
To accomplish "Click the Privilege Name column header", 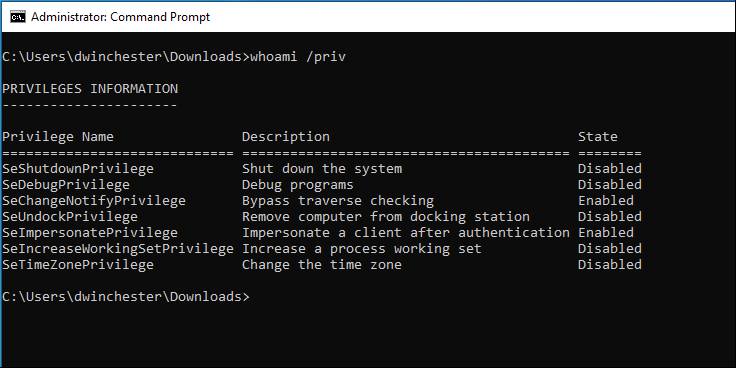I will point(58,137).
